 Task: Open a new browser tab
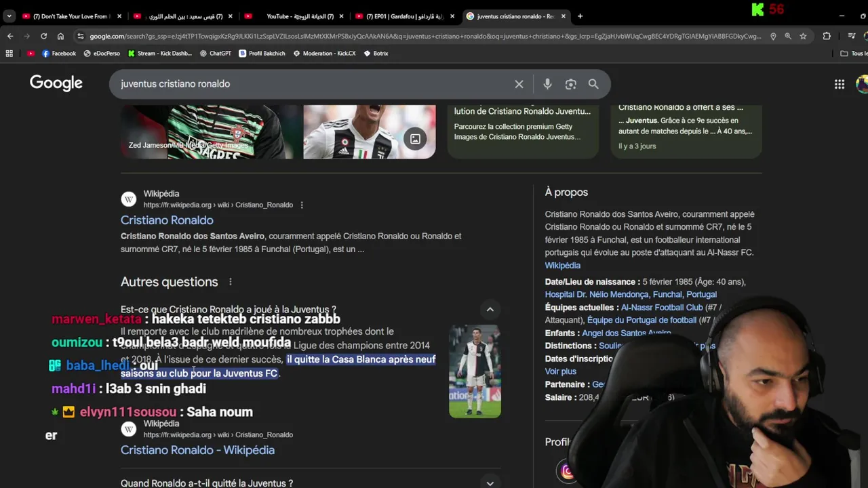point(580,16)
